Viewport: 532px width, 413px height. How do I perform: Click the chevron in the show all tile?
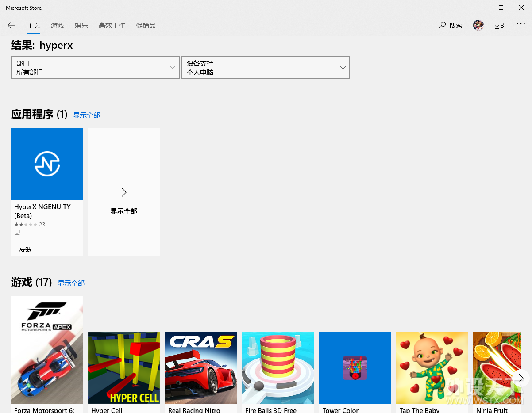[x=124, y=192]
